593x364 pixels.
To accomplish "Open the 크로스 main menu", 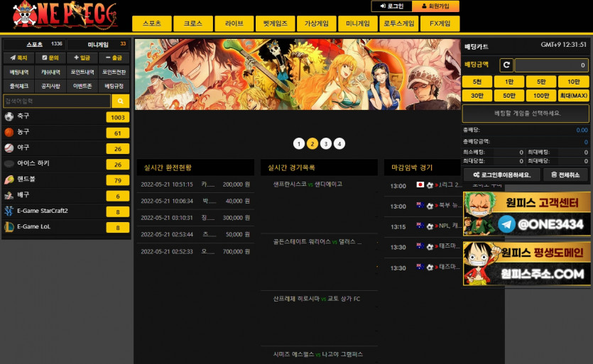I will [193, 23].
